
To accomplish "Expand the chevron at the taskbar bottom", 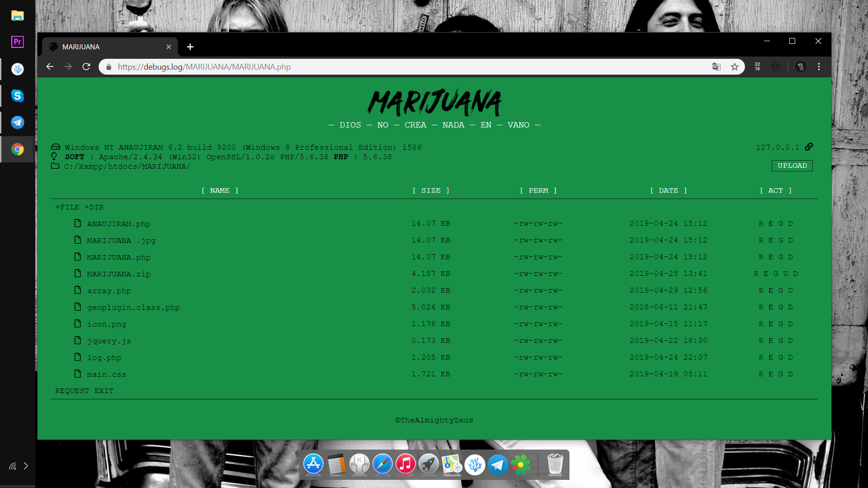I will click(x=26, y=466).
